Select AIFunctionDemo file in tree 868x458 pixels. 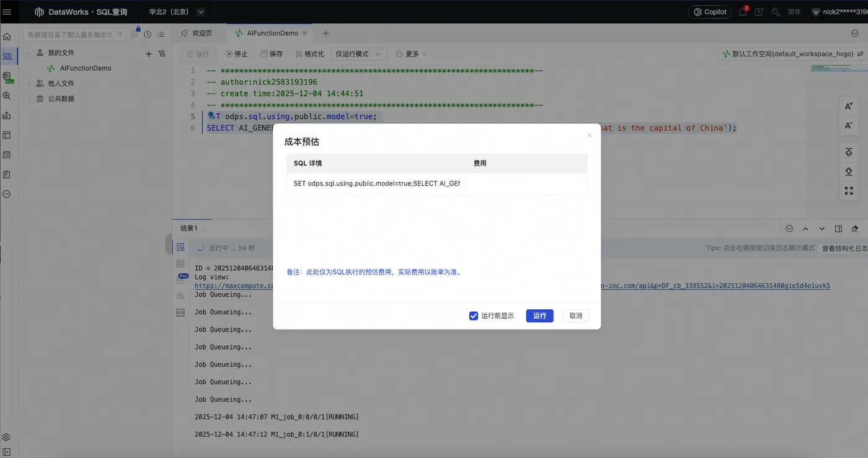pos(86,68)
